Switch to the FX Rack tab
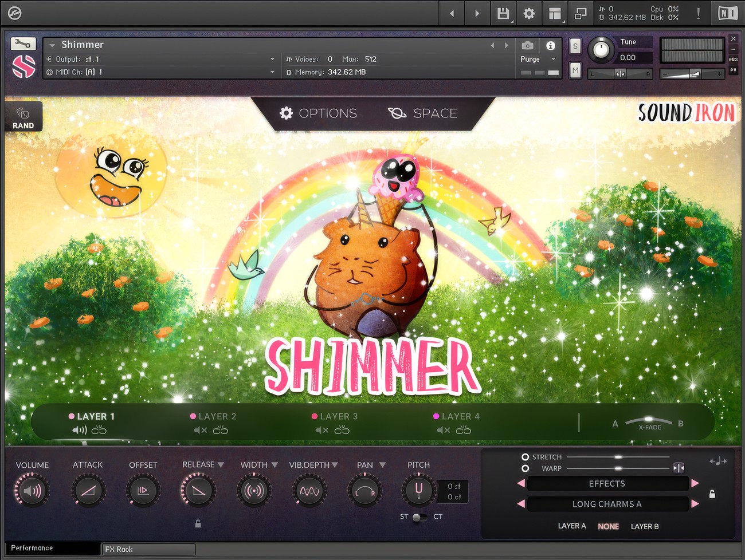The image size is (745, 560). point(148,549)
